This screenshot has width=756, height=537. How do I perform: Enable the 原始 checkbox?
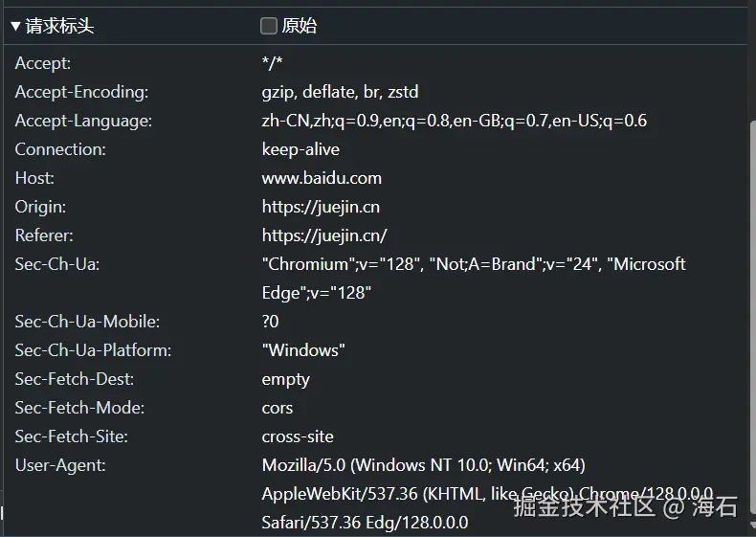[x=269, y=27]
